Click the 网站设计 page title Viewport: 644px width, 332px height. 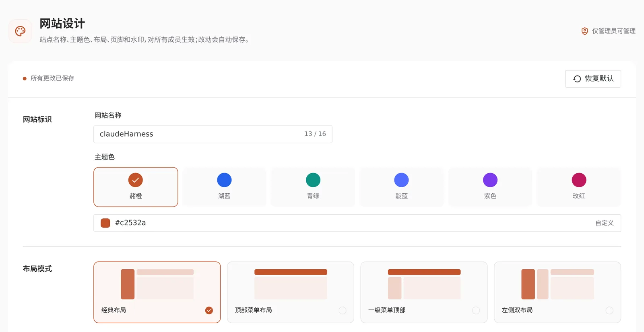(62, 24)
